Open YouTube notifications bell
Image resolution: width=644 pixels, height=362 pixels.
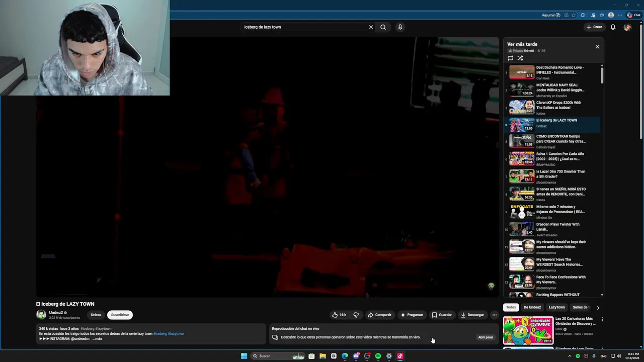613,27
